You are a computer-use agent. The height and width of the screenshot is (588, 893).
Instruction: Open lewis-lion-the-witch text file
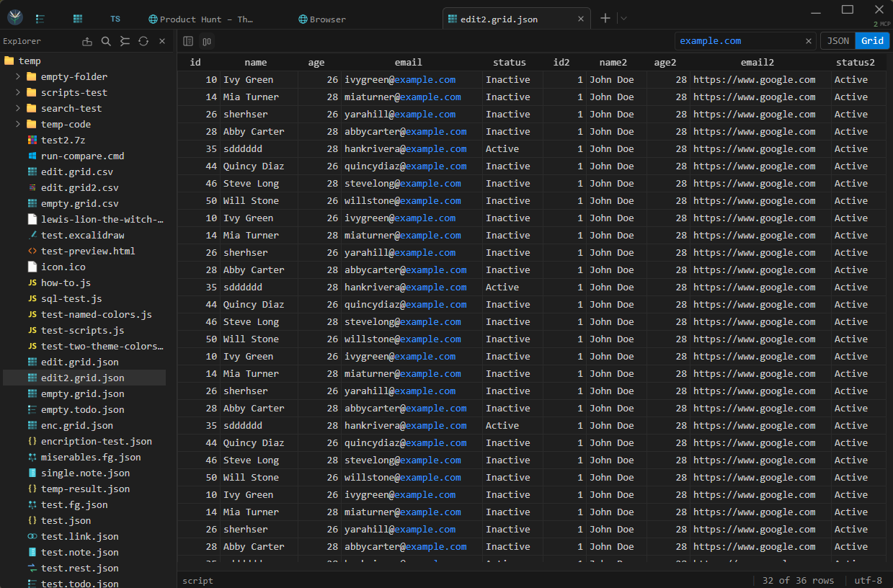pos(84,219)
